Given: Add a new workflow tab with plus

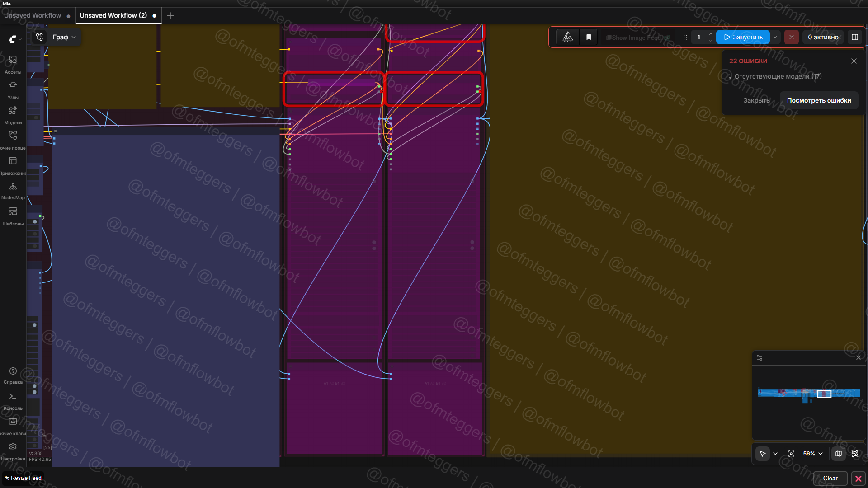Looking at the screenshot, I should (x=170, y=16).
